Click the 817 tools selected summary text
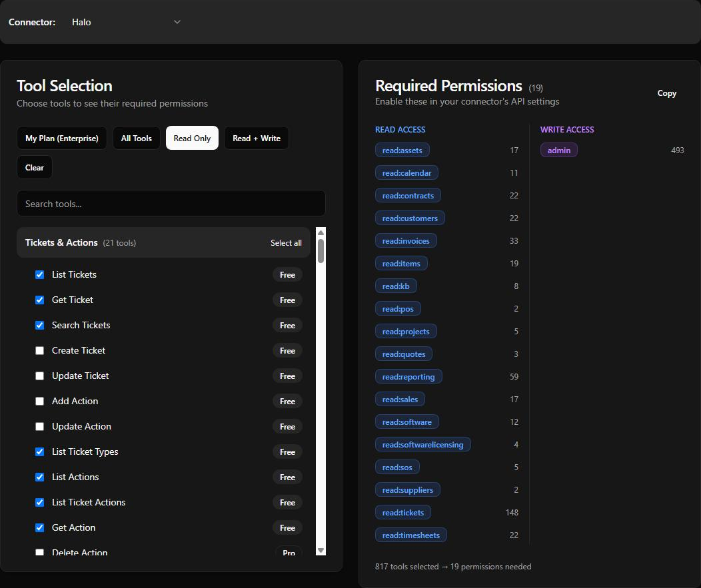The width and height of the screenshot is (701, 588). [x=453, y=567]
